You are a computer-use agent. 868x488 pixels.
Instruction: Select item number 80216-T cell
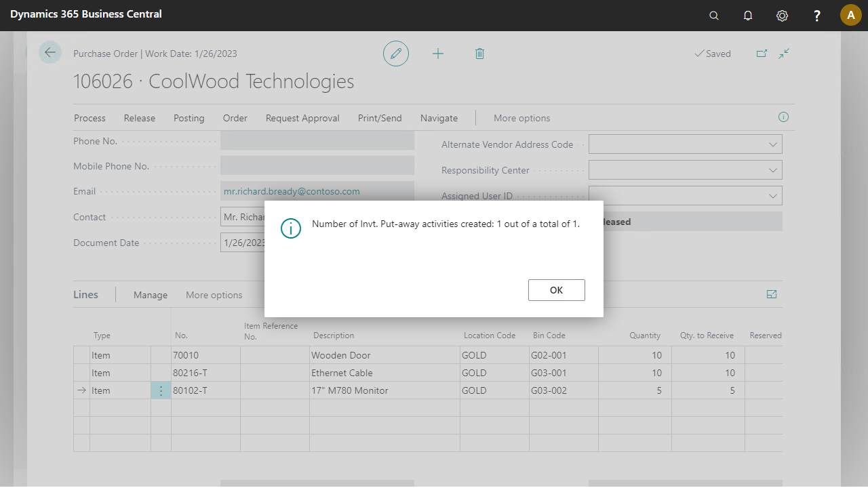(205, 373)
